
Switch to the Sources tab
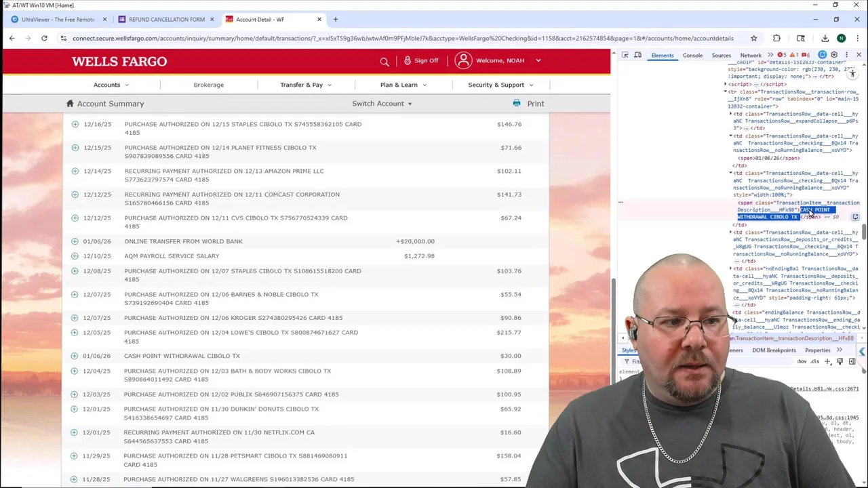[721, 55]
